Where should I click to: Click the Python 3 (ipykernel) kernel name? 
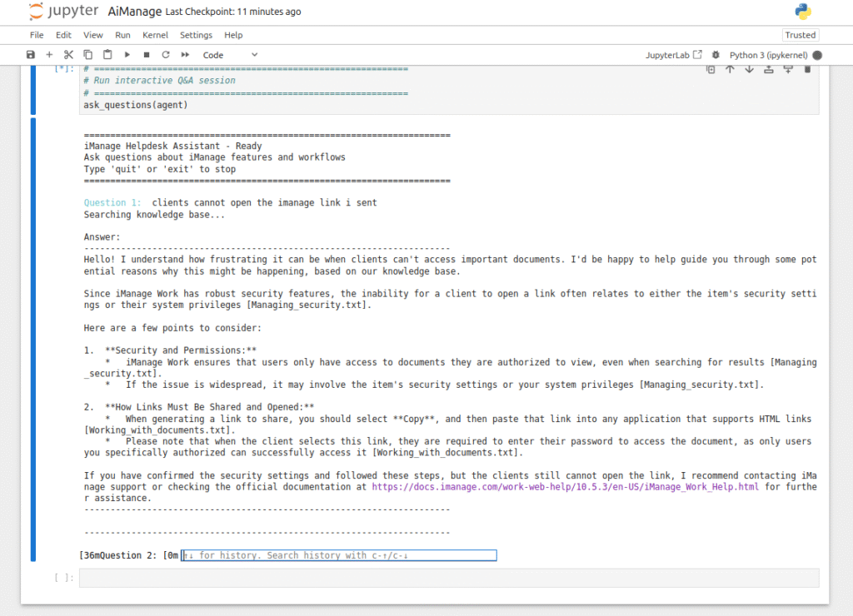point(768,55)
